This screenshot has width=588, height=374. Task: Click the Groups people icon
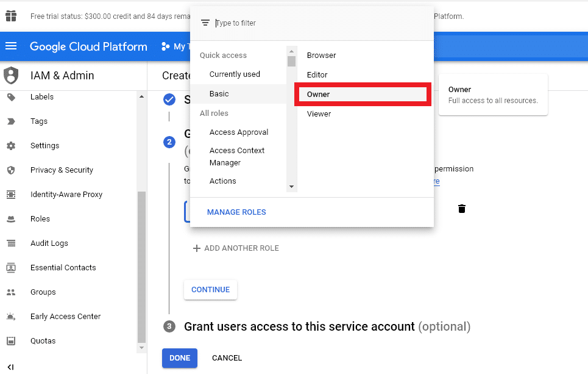11,292
